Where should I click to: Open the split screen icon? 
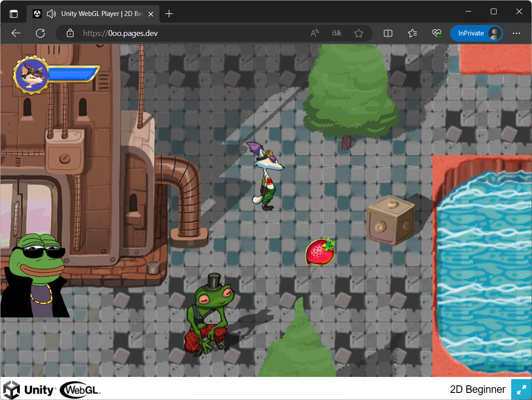tap(388, 33)
